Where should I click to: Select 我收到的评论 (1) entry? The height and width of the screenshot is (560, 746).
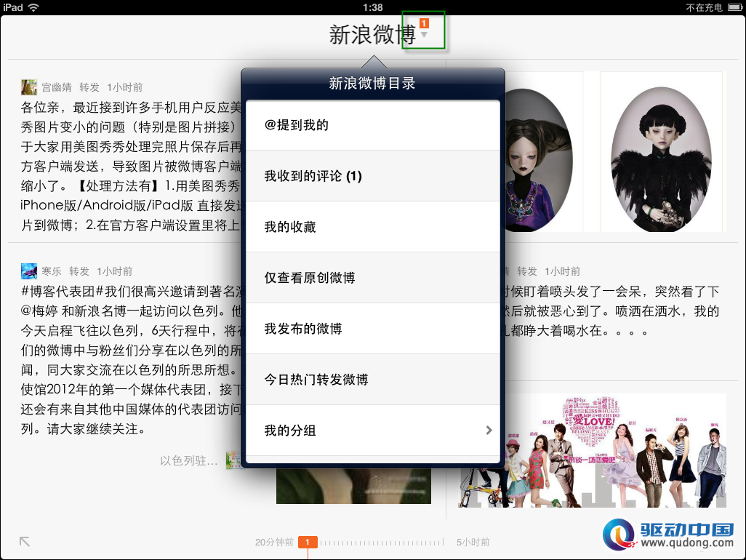point(373,176)
